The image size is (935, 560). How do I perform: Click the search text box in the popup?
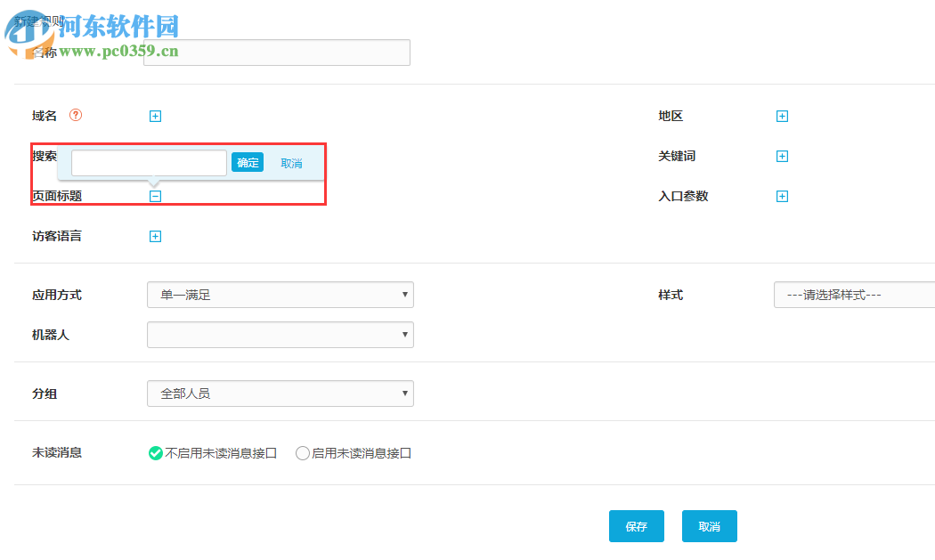click(x=148, y=162)
